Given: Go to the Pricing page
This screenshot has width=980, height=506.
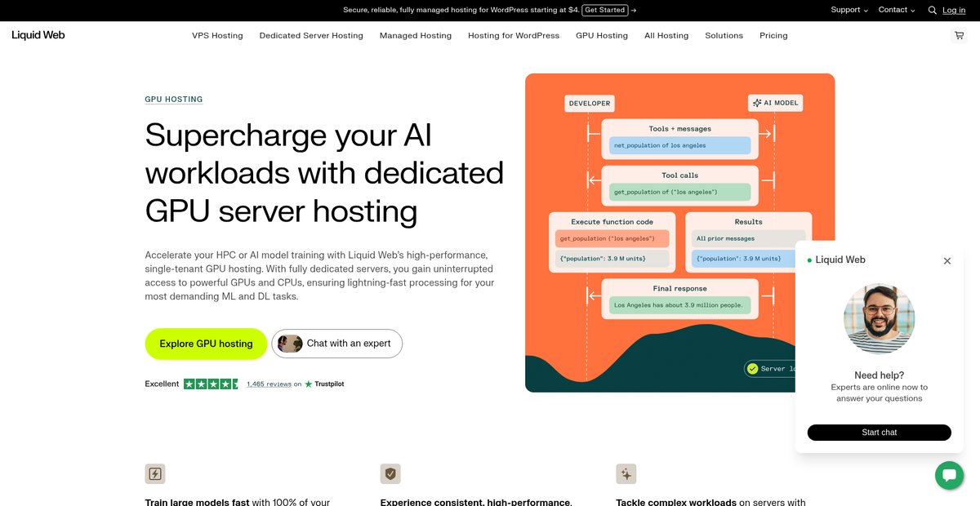Looking at the screenshot, I should 773,36.
